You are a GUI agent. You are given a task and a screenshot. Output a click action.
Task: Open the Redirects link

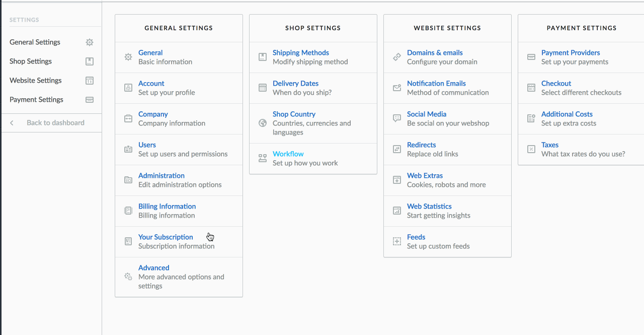tap(422, 145)
